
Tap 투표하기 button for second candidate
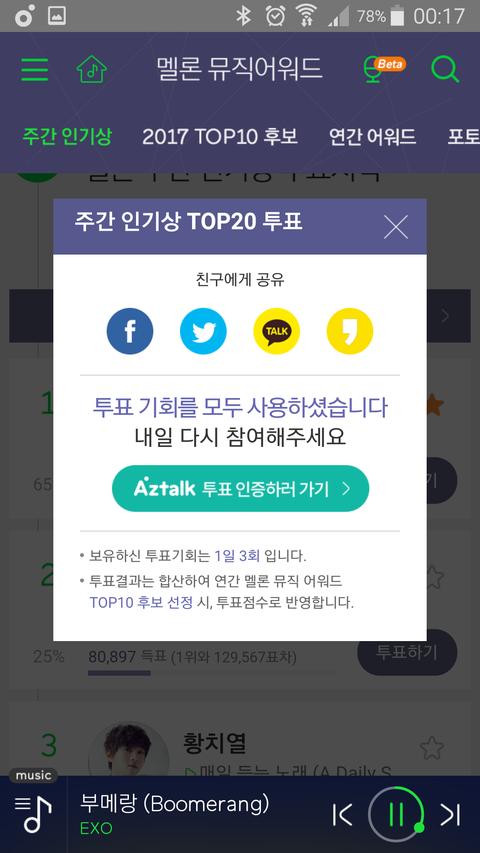pos(407,652)
